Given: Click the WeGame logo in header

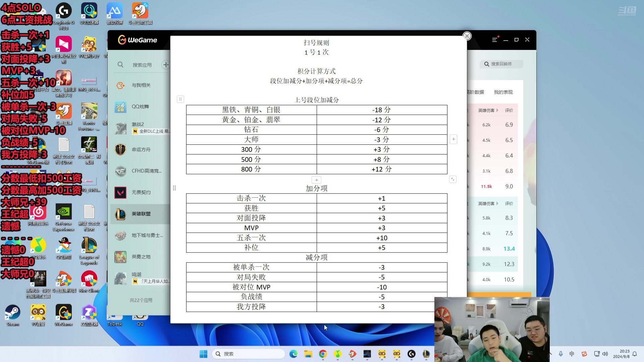Looking at the screenshot, I should coord(138,40).
